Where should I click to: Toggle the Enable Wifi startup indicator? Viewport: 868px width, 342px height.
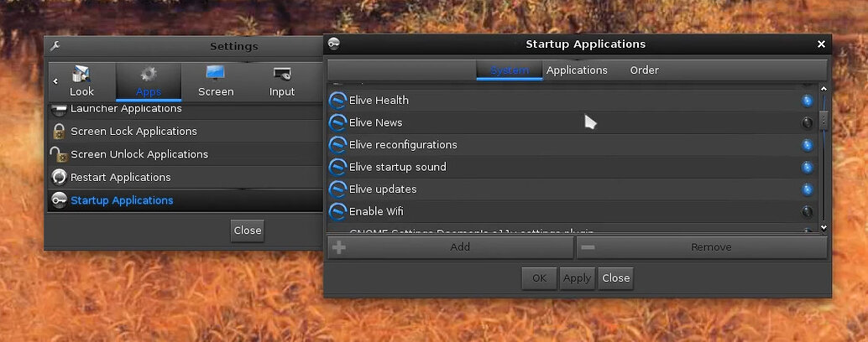pos(807,211)
